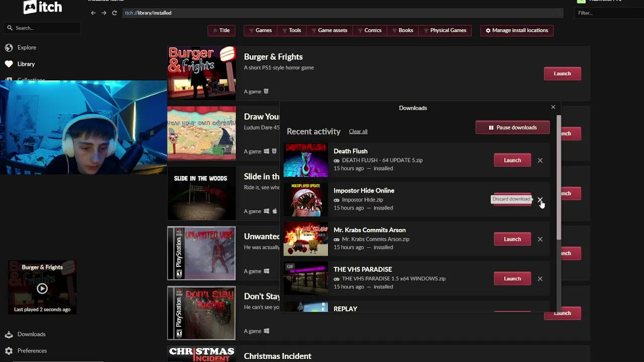Screen dimensions: 644x362
Task: Toggle the Tools filter
Action: (291, 30)
